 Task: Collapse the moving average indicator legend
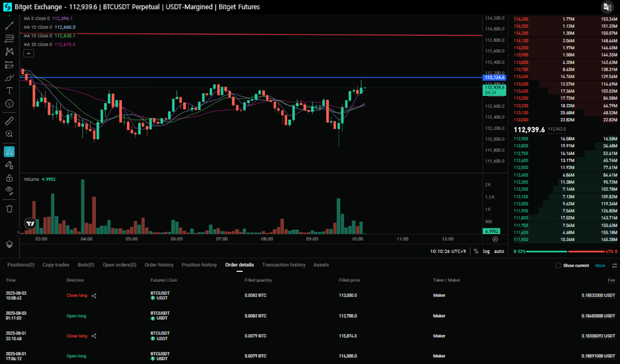point(28,53)
